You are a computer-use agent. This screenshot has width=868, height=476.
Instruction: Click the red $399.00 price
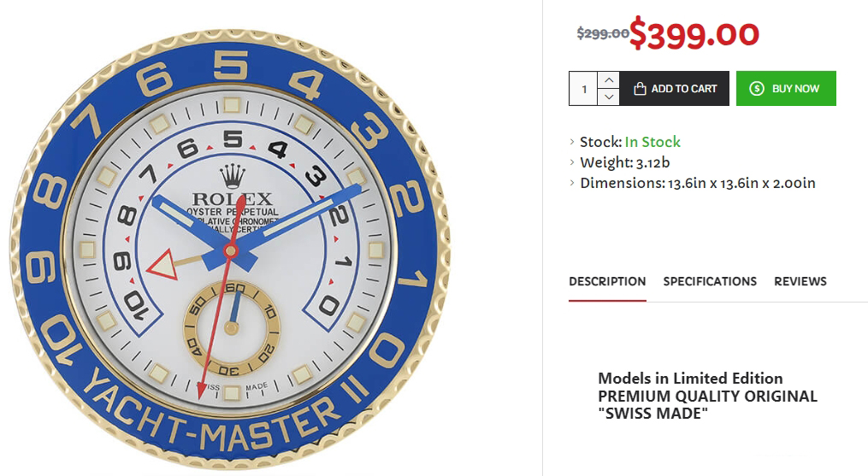(x=694, y=34)
